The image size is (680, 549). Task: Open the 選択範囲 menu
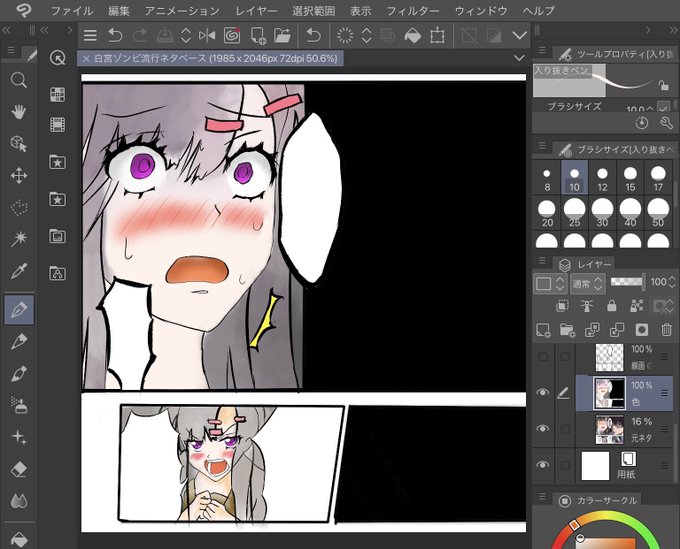tap(314, 10)
